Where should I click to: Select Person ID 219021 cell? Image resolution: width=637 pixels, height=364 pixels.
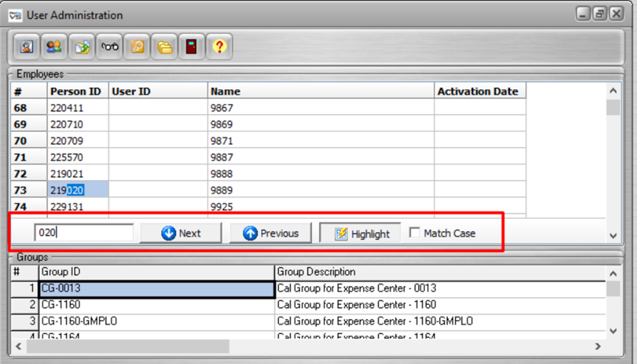coord(77,174)
